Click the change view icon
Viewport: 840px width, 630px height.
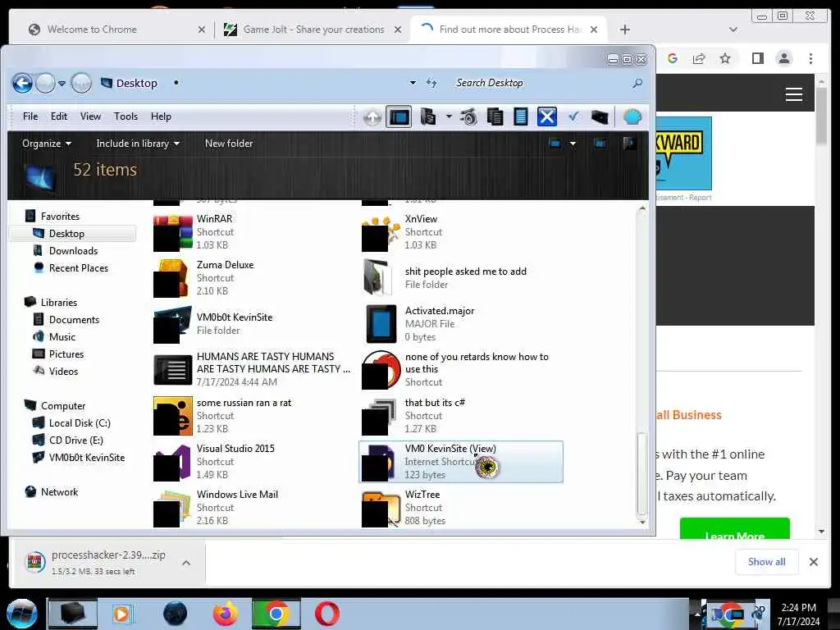click(555, 144)
